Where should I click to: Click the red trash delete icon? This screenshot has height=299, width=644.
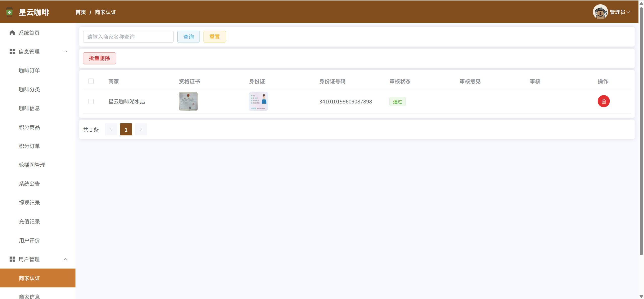click(603, 101)
